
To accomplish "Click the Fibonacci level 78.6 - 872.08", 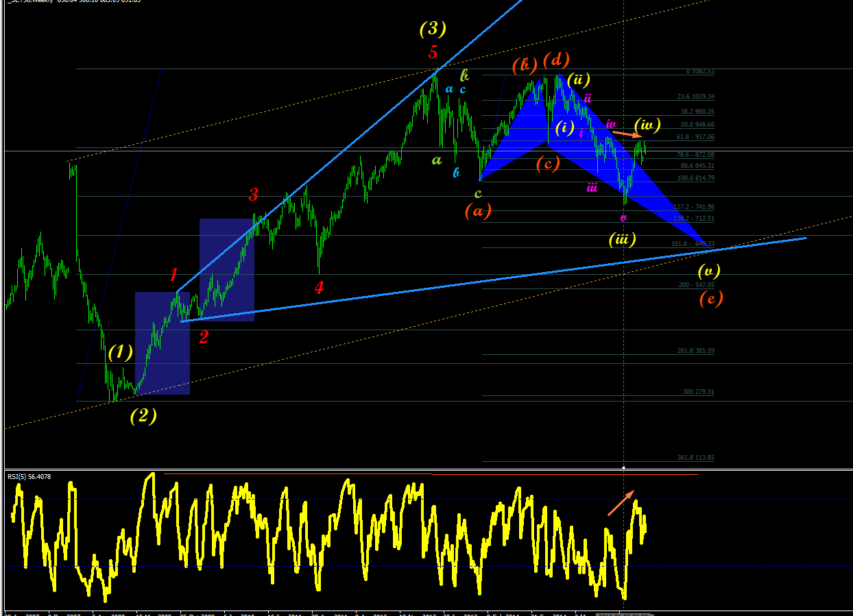I will pos(695,155).
